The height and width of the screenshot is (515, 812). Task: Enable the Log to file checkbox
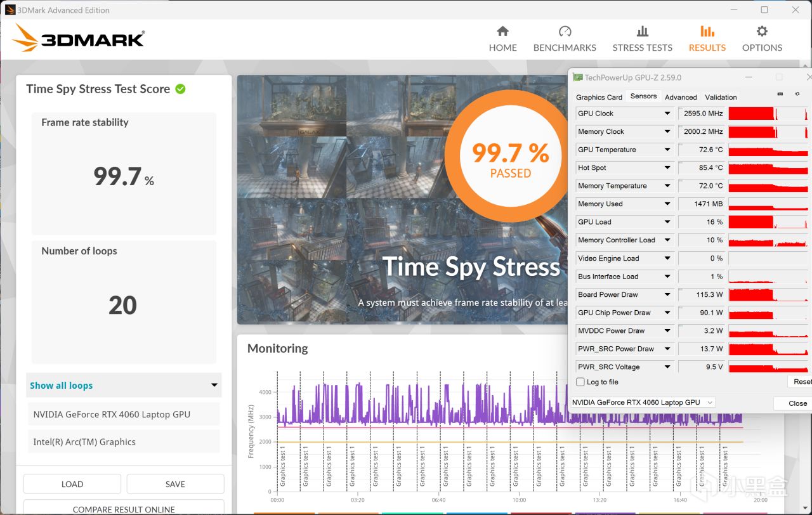(x=580, y=382)
